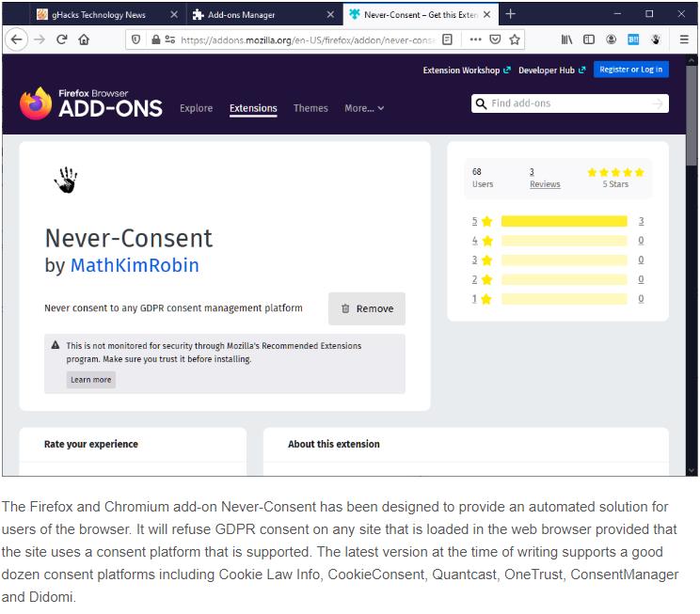Viewport: 700px width, 614px height.
Task: Go back using the back arrow
Action: tap(17, 39)
